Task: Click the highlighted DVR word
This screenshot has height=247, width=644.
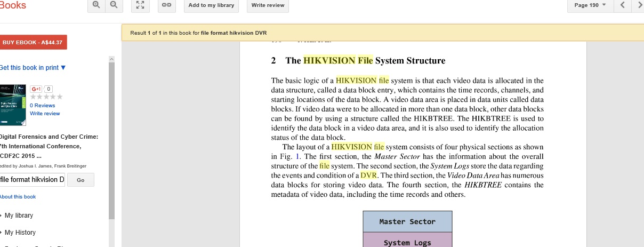Action: [x=369, y=175]
